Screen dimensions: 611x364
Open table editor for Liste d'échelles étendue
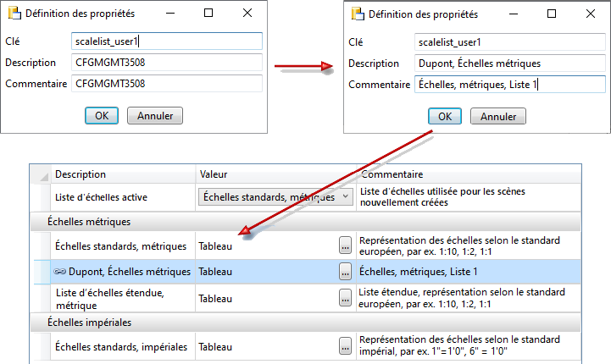tap(345, 298)
